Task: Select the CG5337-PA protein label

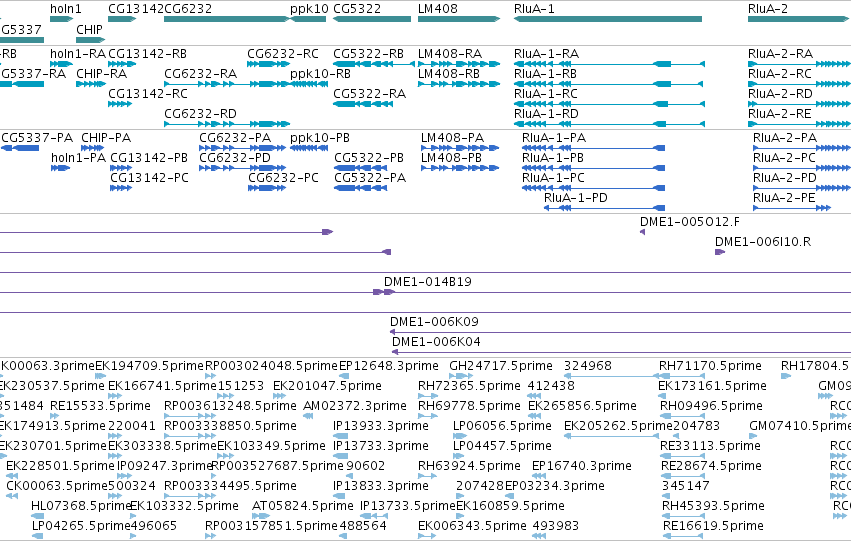Action: tap(37, 138)
